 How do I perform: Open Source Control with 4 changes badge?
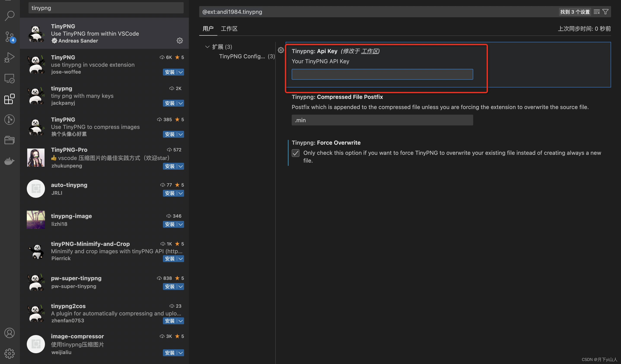(10, 37)
